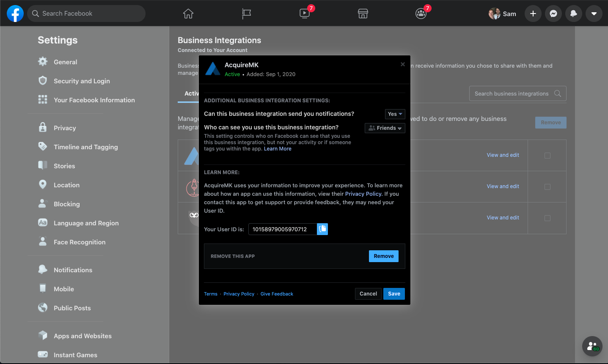608x364 pixels.
Task: Check the third business integration checkbox
Action: 547,218
